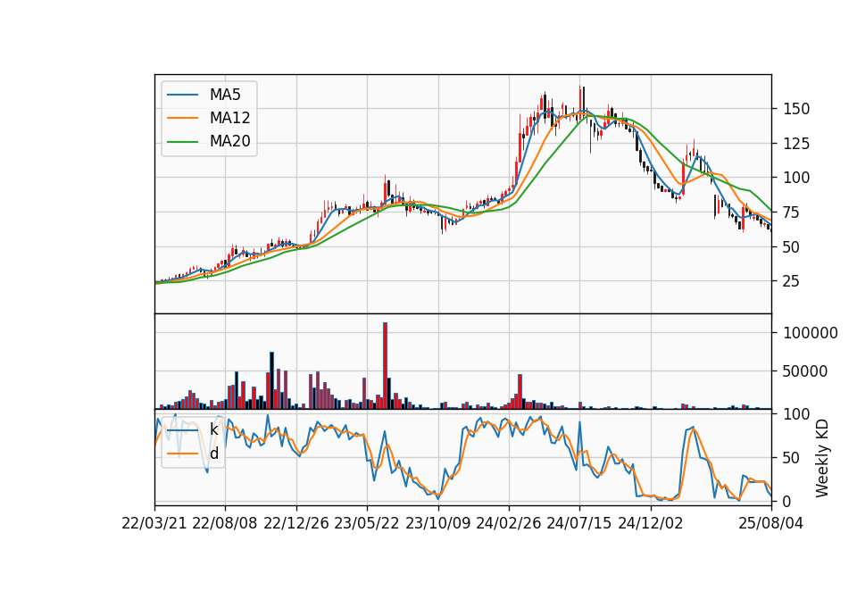Viewport: 857px width, 616px height.
Task: Click price axis value 75
Action: (792, 212)
